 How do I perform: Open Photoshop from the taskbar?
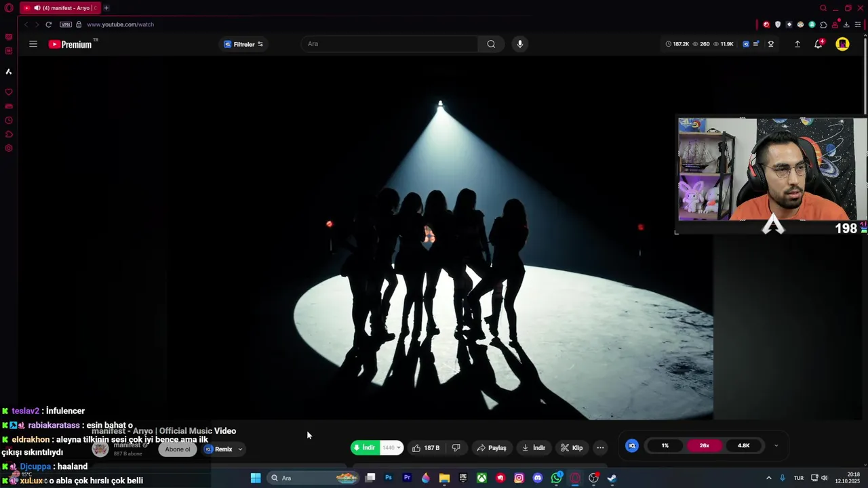pyautogui.click(x=389, y=478)
